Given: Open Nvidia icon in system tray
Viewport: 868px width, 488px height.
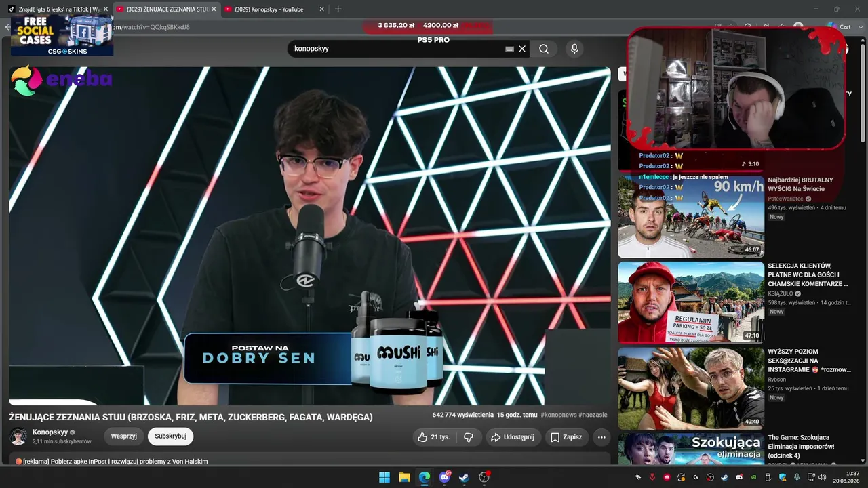Looking at the screenshot, I should click(753, 477).
